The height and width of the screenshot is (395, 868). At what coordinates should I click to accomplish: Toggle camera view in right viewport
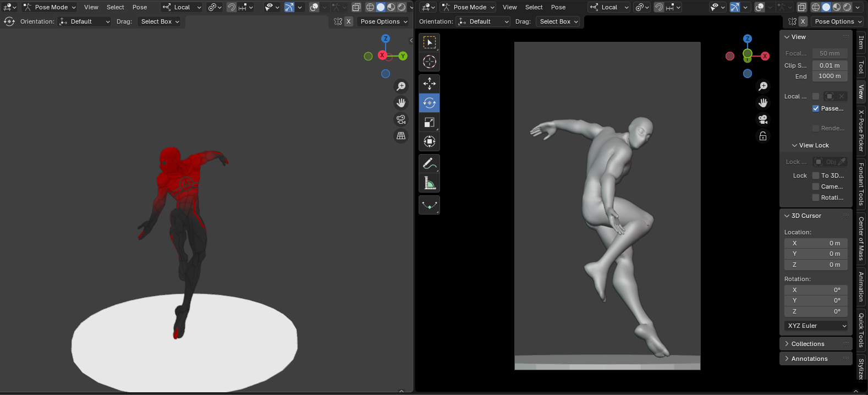click(763, 119)
